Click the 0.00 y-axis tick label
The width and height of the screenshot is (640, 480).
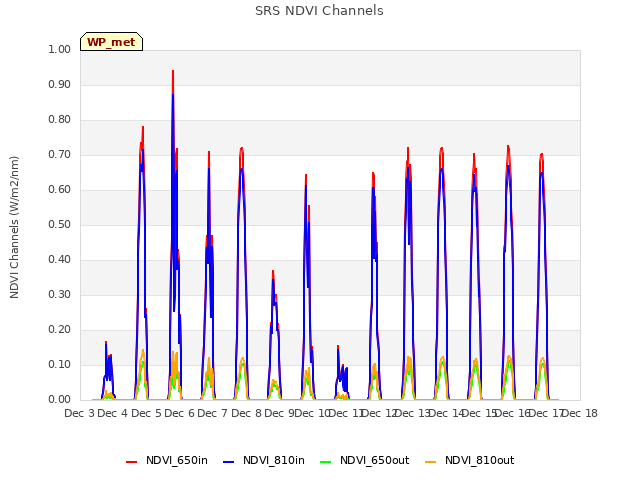[x=60, y=400]
